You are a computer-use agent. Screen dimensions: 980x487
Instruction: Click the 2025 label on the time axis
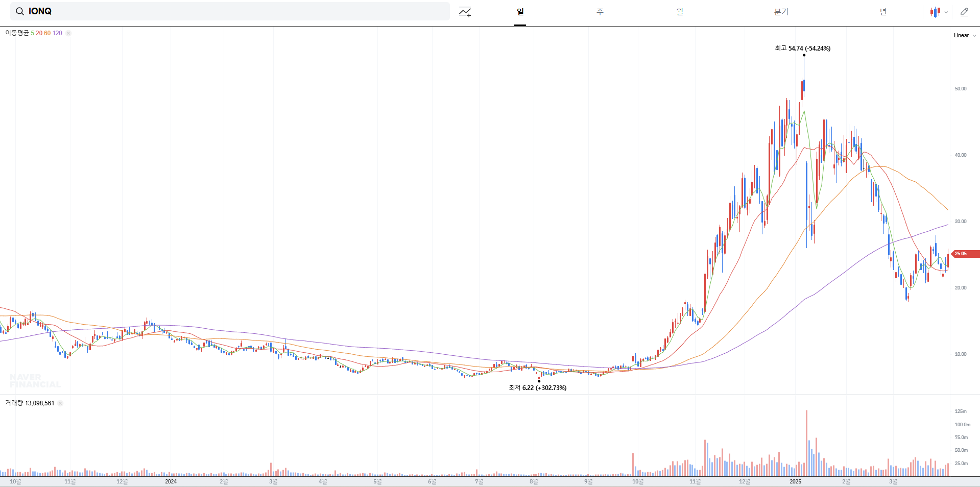pyautogui.click(x=795, y=481)
